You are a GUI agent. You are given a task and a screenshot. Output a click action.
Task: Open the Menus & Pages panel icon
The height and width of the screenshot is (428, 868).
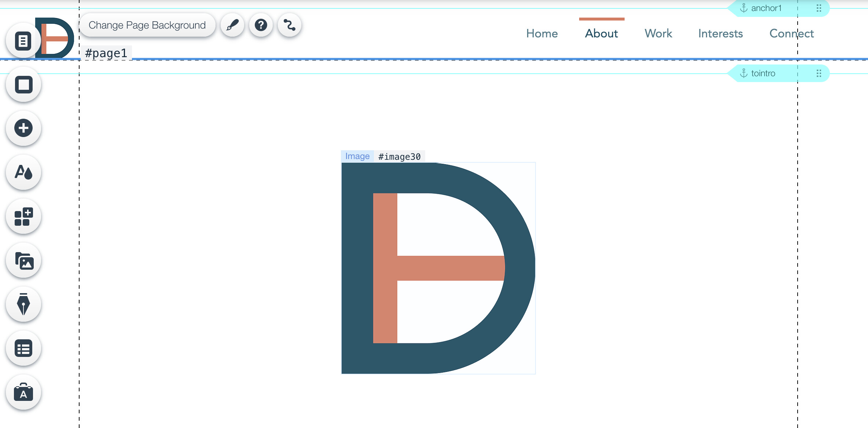point(23,41)
